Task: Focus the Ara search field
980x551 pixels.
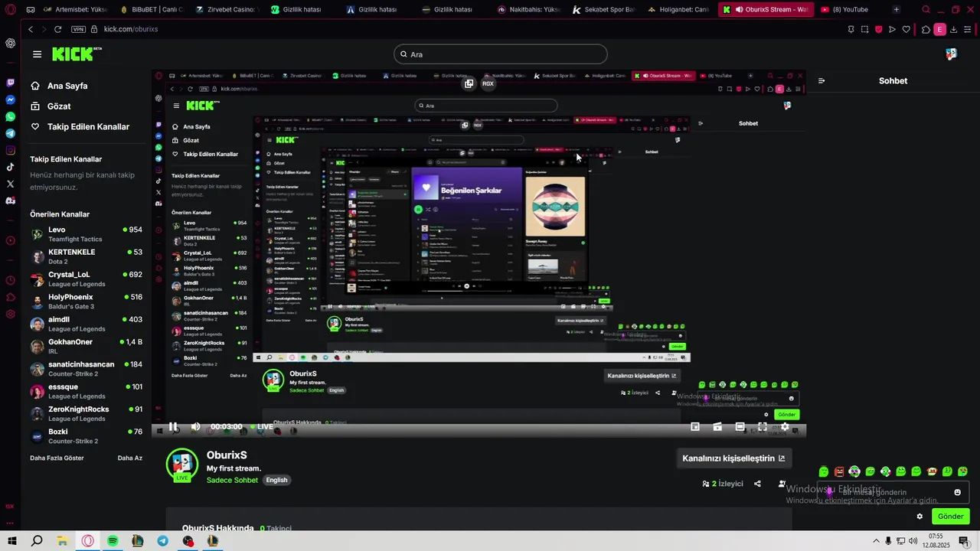Action: click(501, 54)
